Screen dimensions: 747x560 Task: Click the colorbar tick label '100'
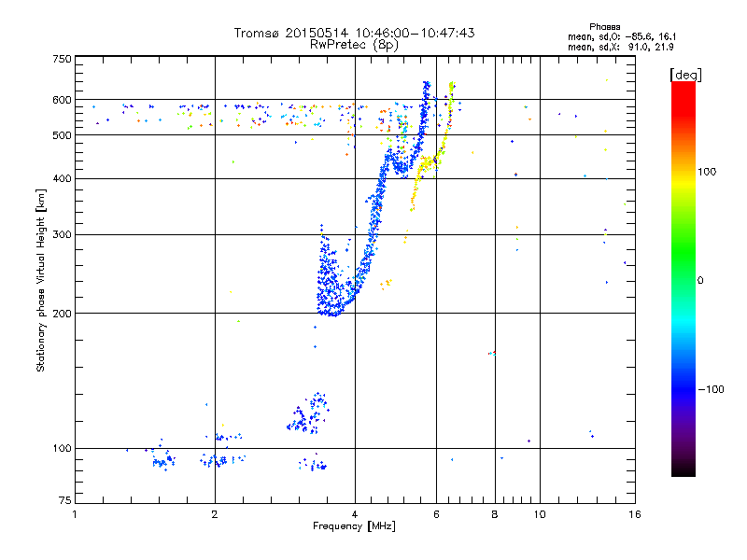pyautogui.click(x=707, y=172)
